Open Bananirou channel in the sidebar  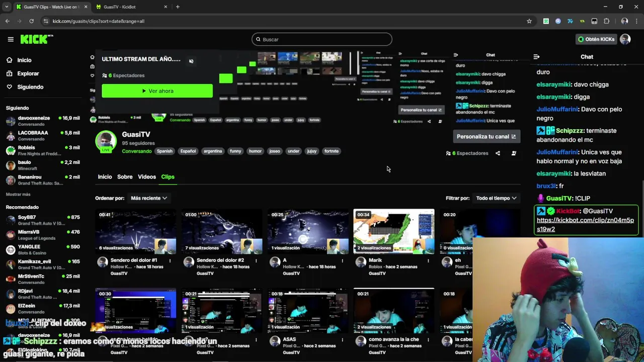pyautogui.click(x=43, y=180)
